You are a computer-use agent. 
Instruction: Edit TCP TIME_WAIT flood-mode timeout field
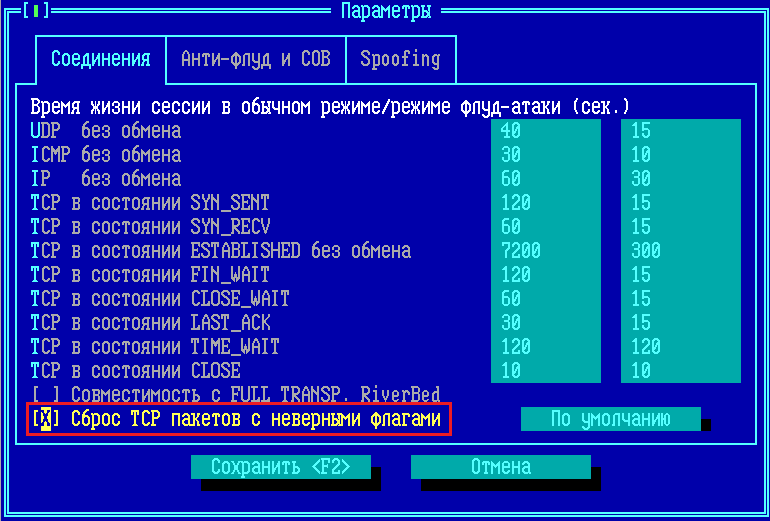(680, 347)
